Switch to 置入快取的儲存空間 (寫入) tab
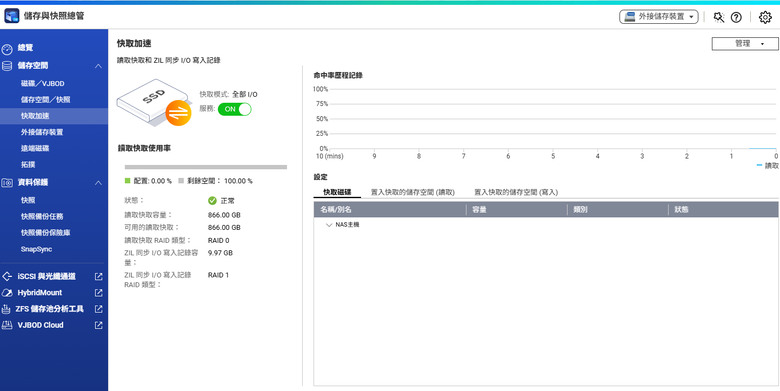 [516, 192]
